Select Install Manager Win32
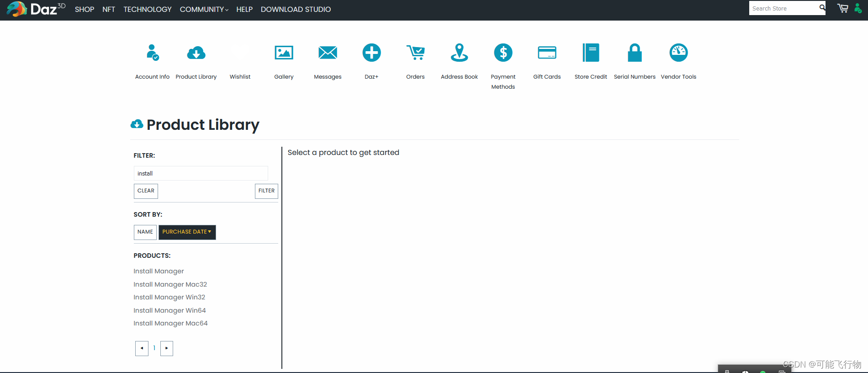 [x=169, y=297]
